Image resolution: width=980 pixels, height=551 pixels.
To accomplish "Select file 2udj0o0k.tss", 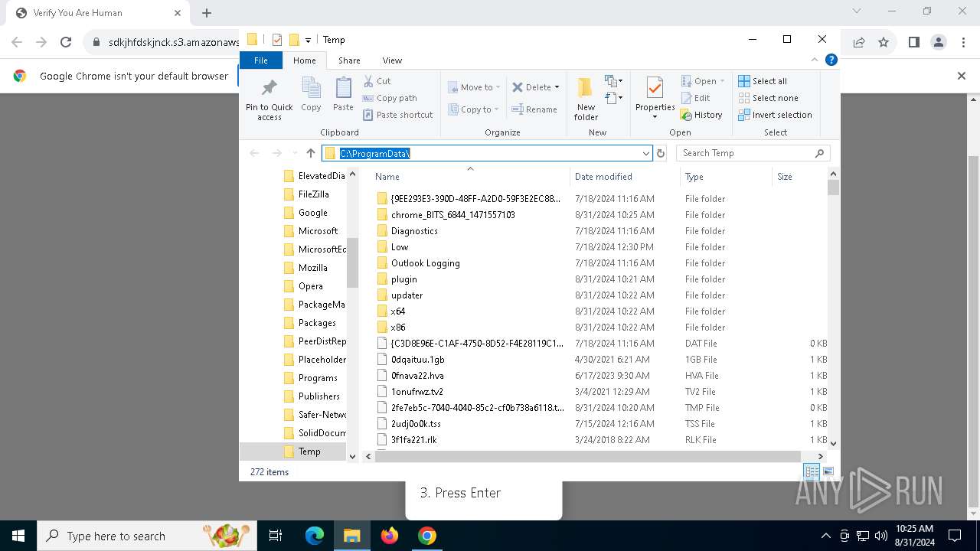I will [x=600, y=424].
